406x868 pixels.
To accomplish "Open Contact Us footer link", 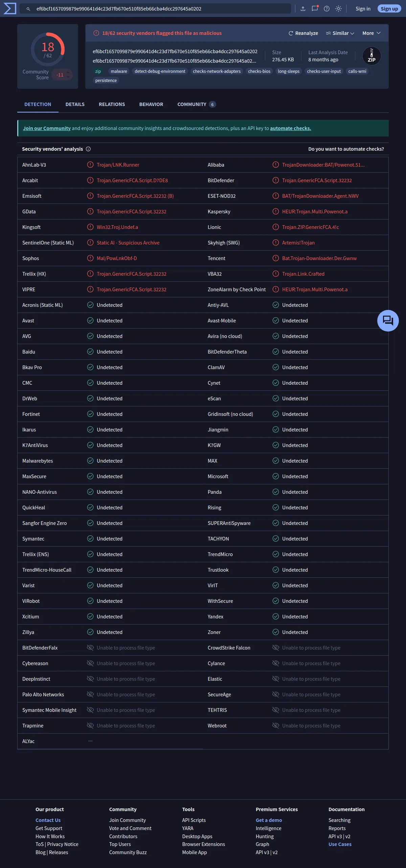I will pyautogui.click(x=48, y=820).
